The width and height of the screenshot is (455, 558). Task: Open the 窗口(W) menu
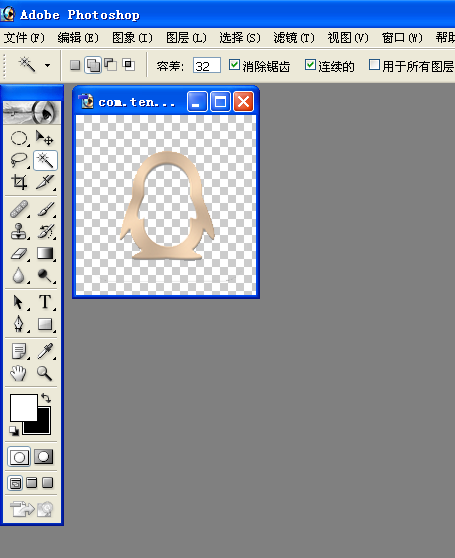point(402,38)
